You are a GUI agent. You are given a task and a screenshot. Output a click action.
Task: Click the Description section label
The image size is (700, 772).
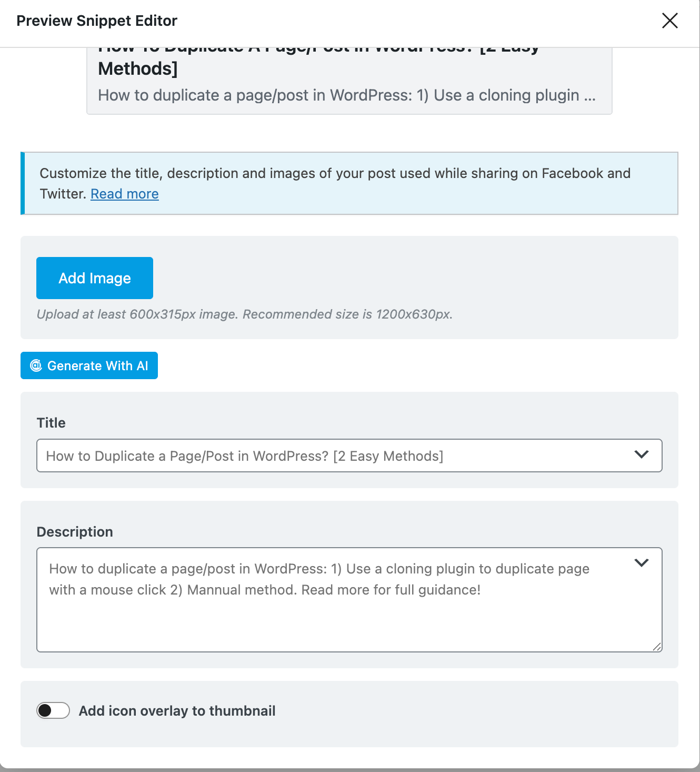(x=74, y=532)
